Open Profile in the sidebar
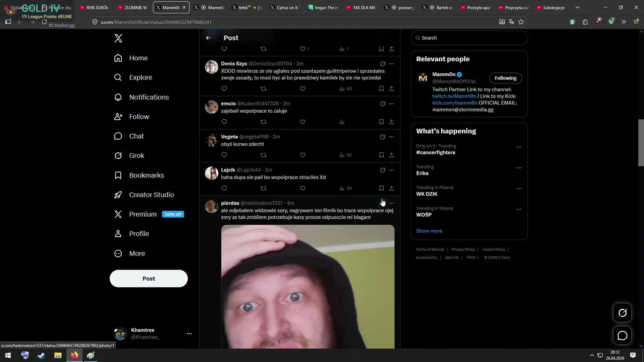Screen dimensions: 644x362 131,234
